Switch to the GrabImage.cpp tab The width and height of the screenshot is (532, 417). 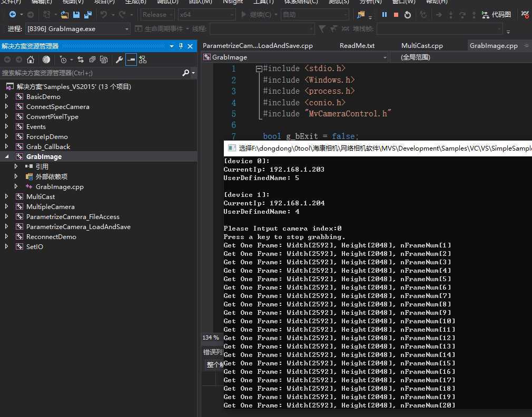[494, 46]
